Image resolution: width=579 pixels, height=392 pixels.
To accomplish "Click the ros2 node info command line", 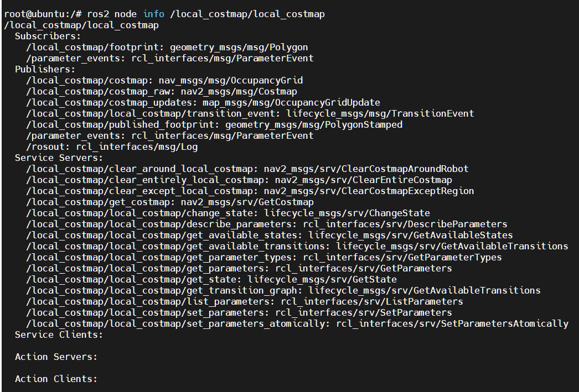I will 164,14.
